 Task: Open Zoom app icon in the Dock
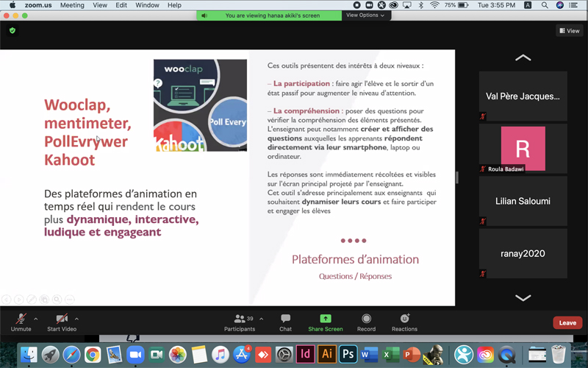(135, 354)
